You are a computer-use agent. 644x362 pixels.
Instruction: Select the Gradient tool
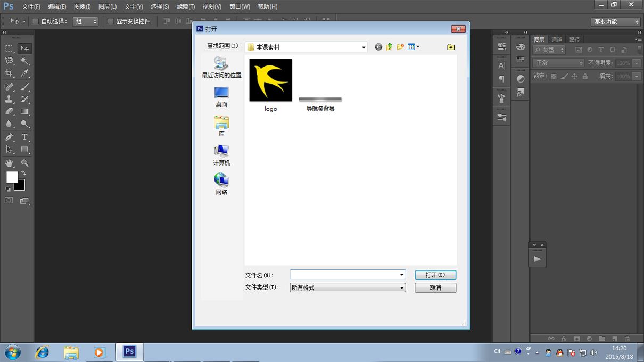24,112
